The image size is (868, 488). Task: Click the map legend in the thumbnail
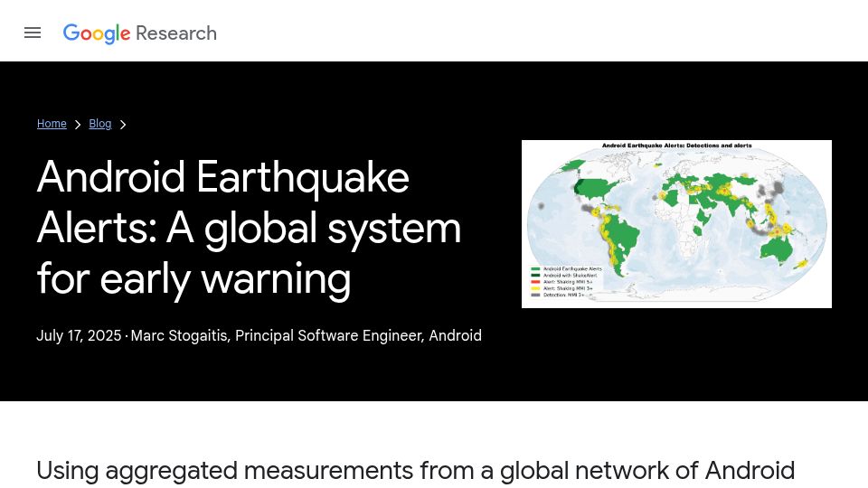[x=566, y=282]
